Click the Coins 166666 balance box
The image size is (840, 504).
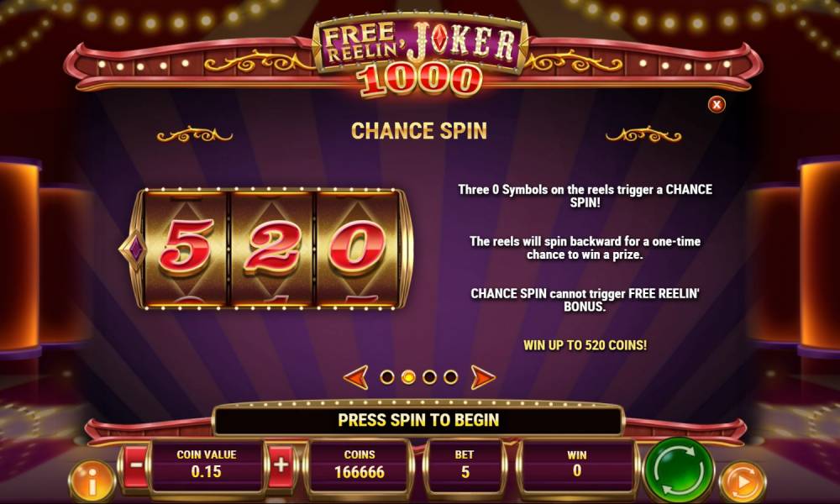359,465
